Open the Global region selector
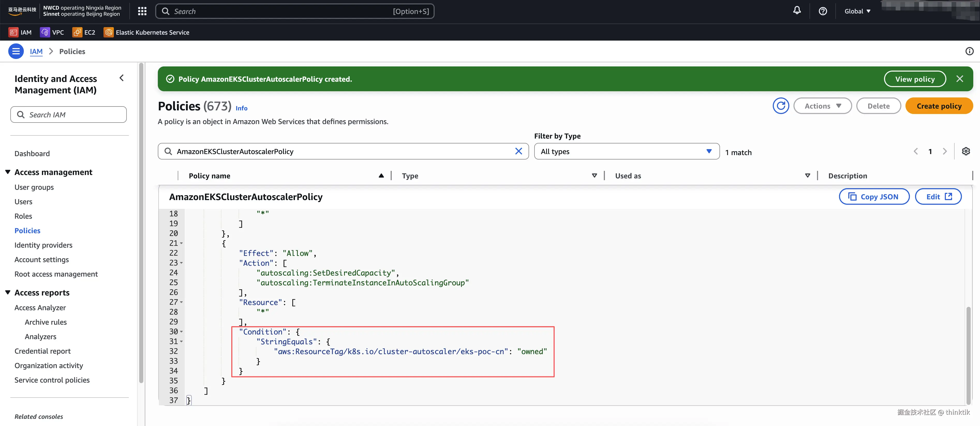 tap(857, 11)
